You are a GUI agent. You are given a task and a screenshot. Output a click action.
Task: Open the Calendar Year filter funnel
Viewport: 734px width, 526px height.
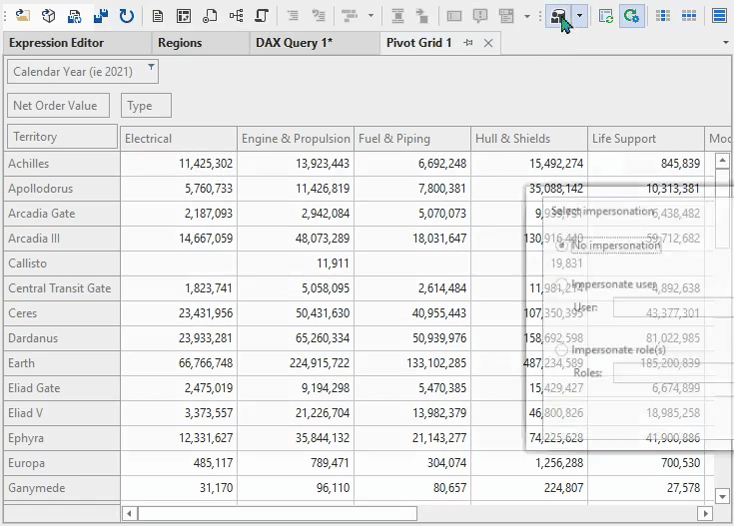point(151,67)
